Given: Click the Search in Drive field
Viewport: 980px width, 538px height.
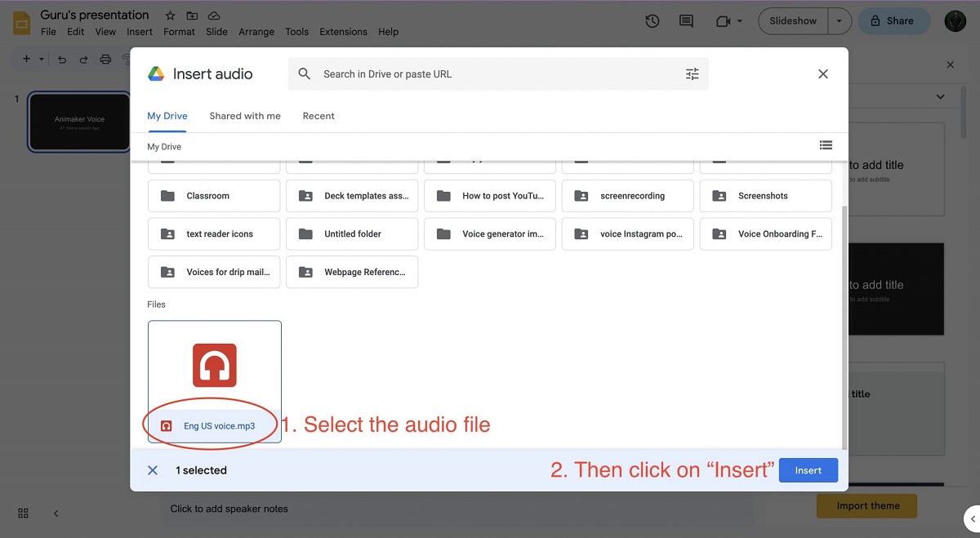Looking at the screenshot, I should [x=498, y=73].
